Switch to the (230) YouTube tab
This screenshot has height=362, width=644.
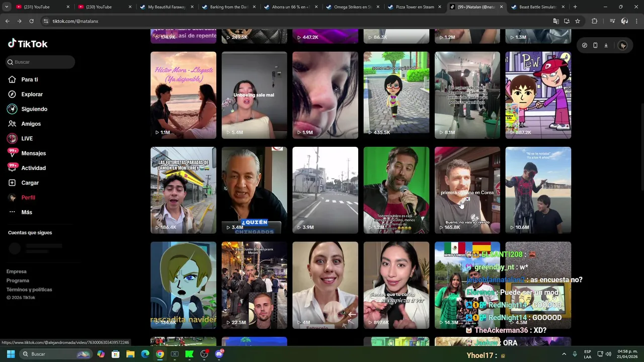coord(104,7)
